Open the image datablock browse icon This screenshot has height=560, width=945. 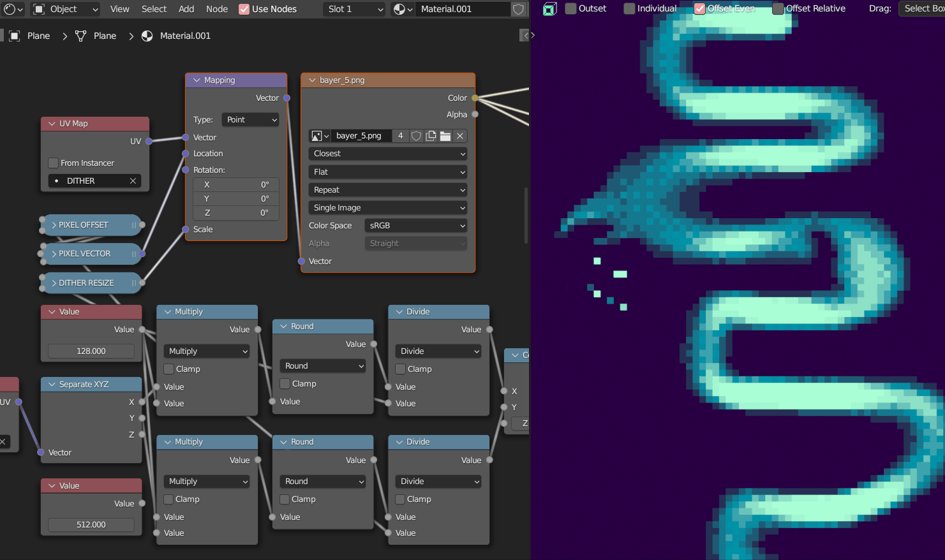point(319,136)
